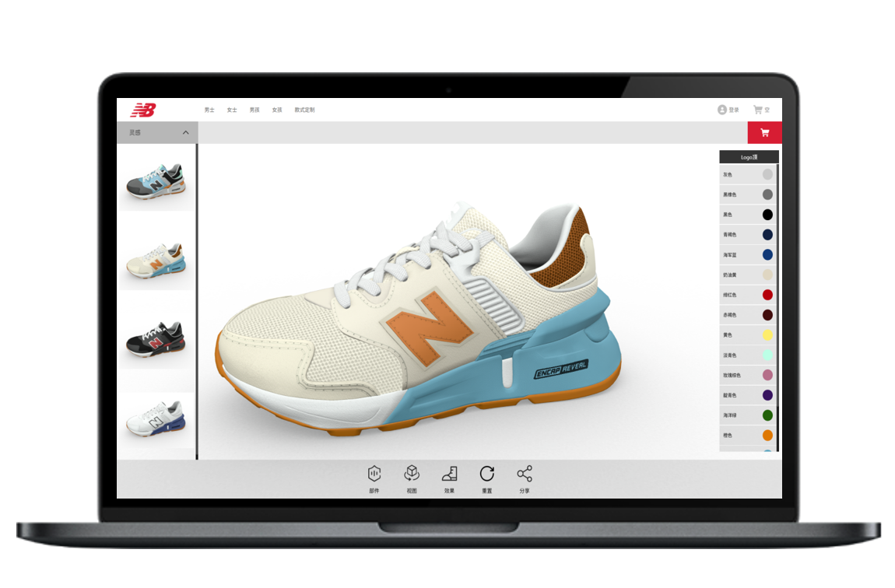The width and height of the screenshot is (895, 588).
Task: Open the 部件 parts tool
Action: (374, 478)
